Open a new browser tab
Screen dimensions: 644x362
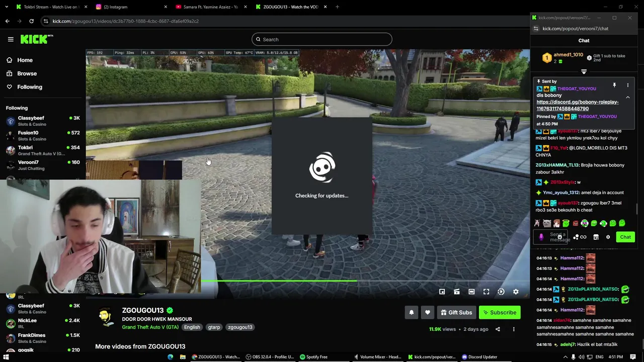pyautogui.click(x=337, y=7)
